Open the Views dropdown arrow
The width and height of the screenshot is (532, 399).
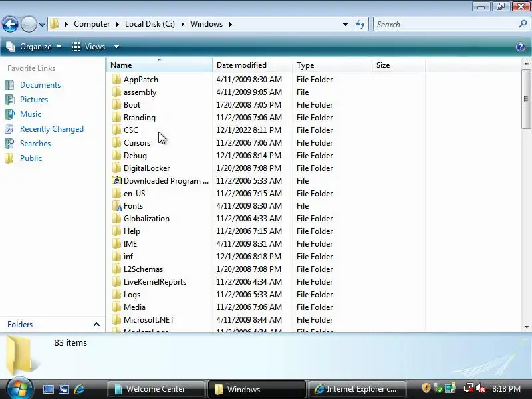point(116,47)
